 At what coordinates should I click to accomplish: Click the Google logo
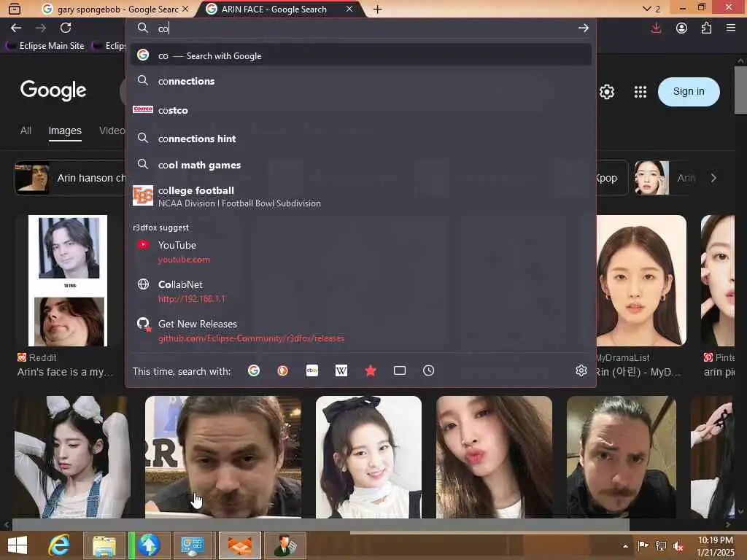tap(53, 90)
